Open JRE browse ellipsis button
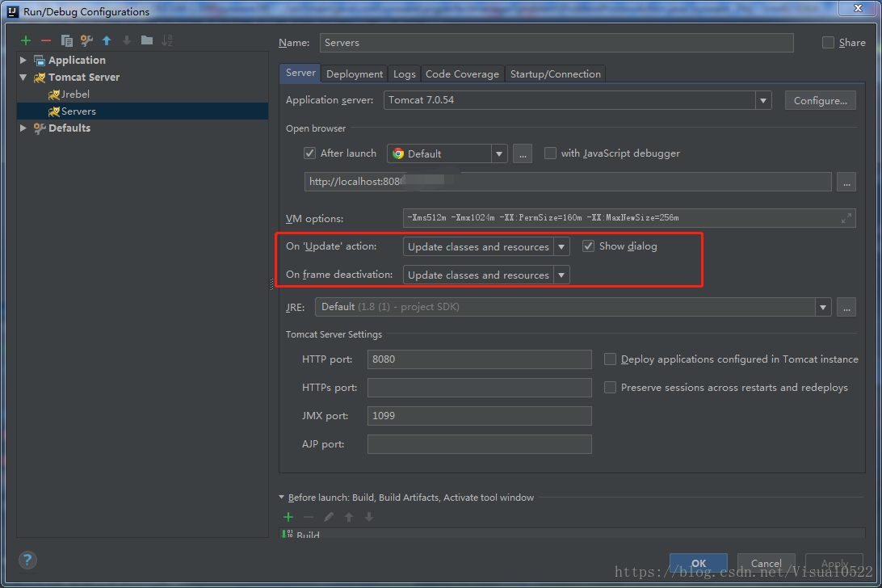Viewport: 882px width, 588px height. [846, 307]
